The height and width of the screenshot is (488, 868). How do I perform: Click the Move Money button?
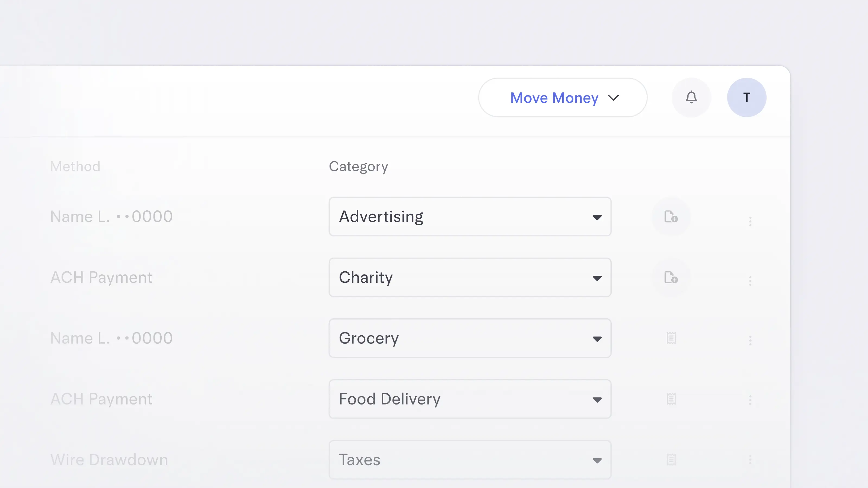554,98
